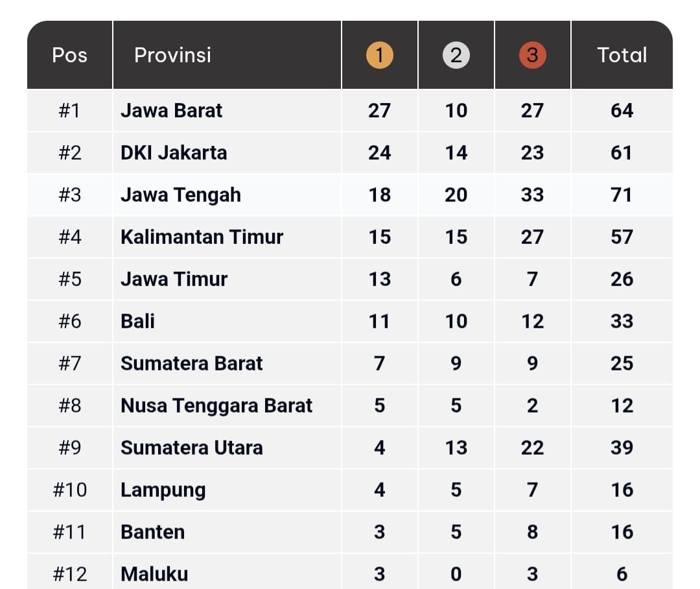The width and height of the screenshot is (700, 589).
Task: Click on Kalimantan Timur province
Action: click(202, 237)
